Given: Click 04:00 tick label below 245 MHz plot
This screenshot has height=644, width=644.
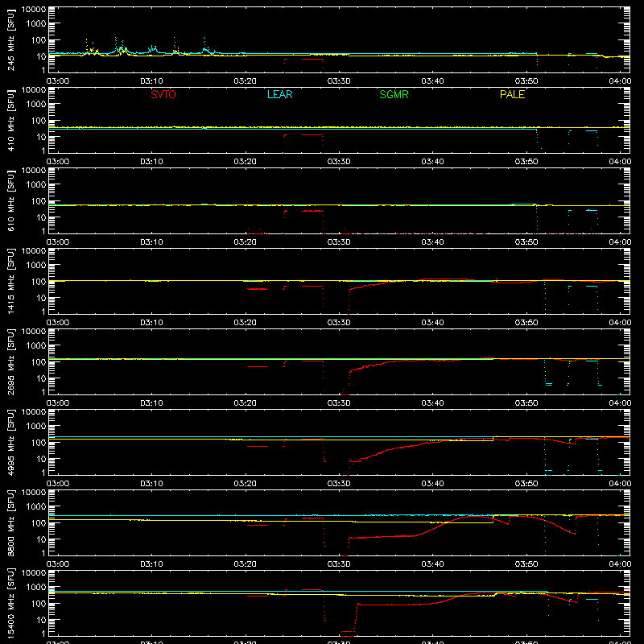Looking at the screenshot, I should click(620, 81).
